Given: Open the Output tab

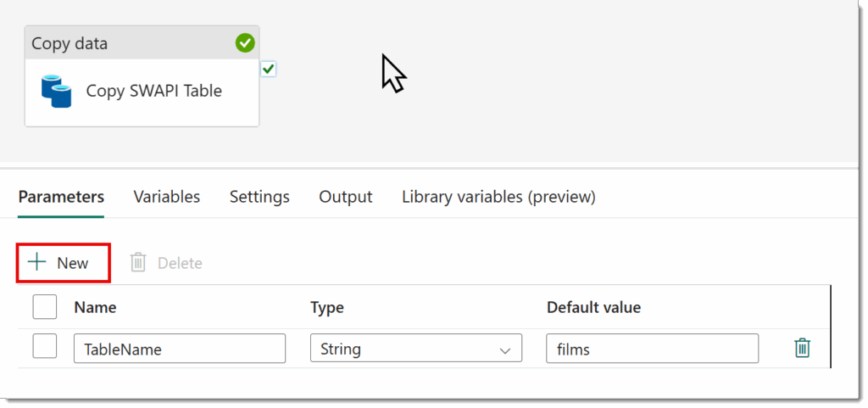Looking at the screenshot, I should [x=346, y=197].
